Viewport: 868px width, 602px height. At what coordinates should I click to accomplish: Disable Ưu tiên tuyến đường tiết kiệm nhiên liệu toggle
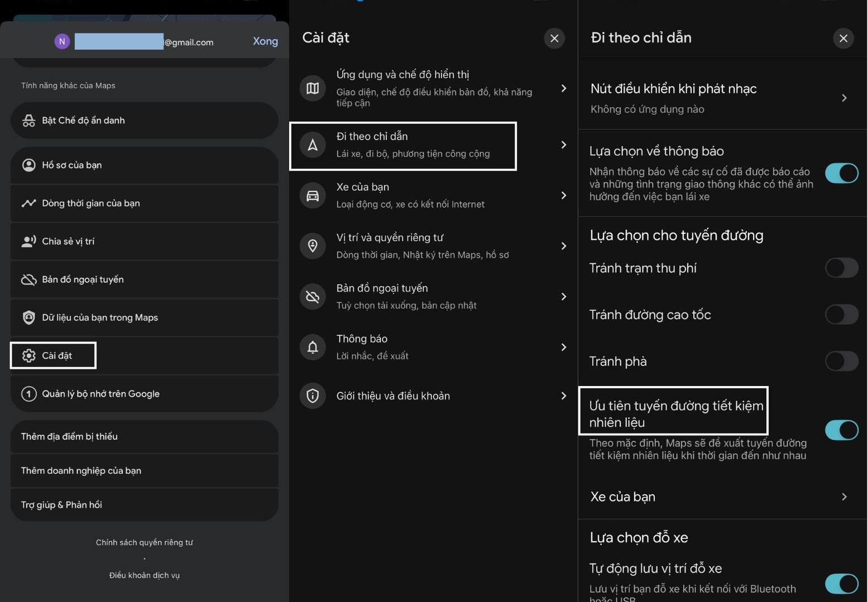click(842, 430)
